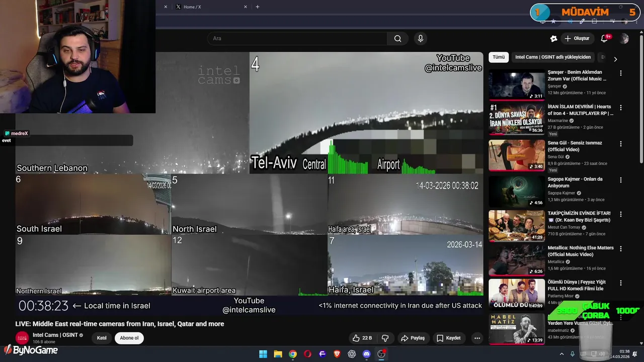Select the Intel Cams | OSINT adlı yükleyiciden chip

[553, 57]
